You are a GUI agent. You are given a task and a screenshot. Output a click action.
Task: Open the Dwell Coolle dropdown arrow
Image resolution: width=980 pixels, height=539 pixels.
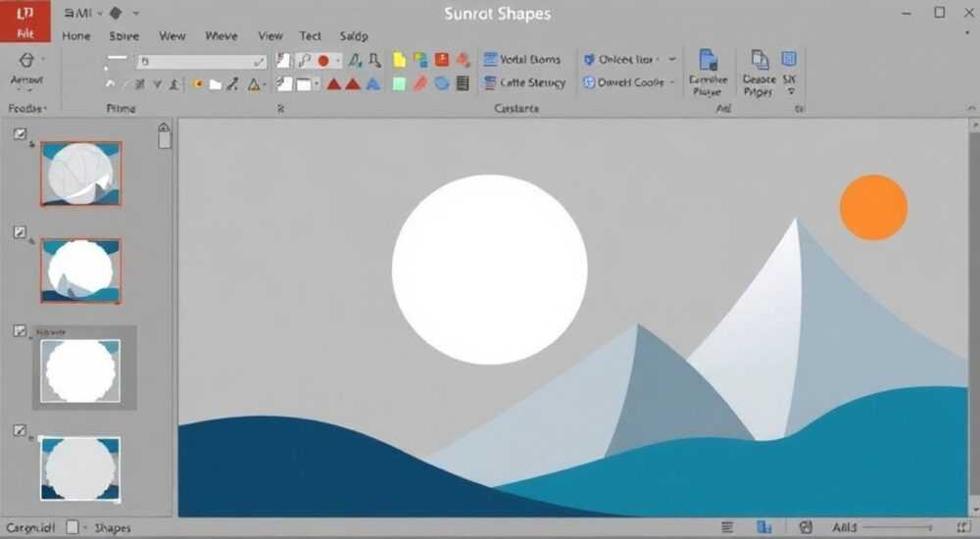pos(672,83)
